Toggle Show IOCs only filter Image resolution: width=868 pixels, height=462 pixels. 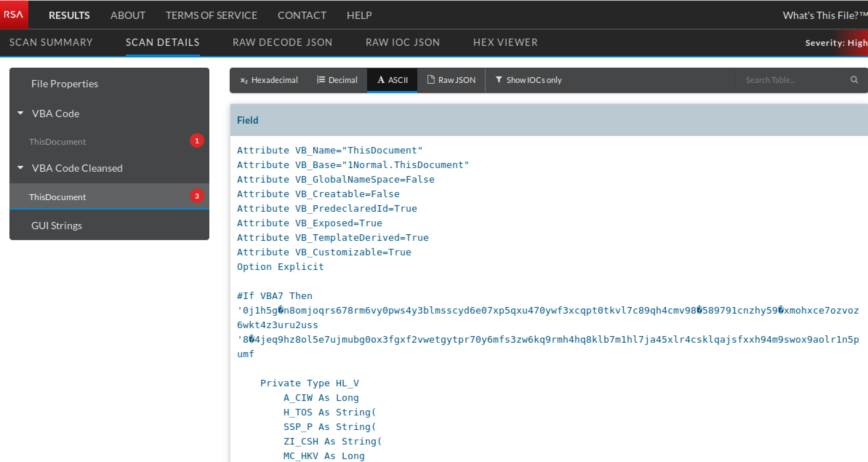529,80
